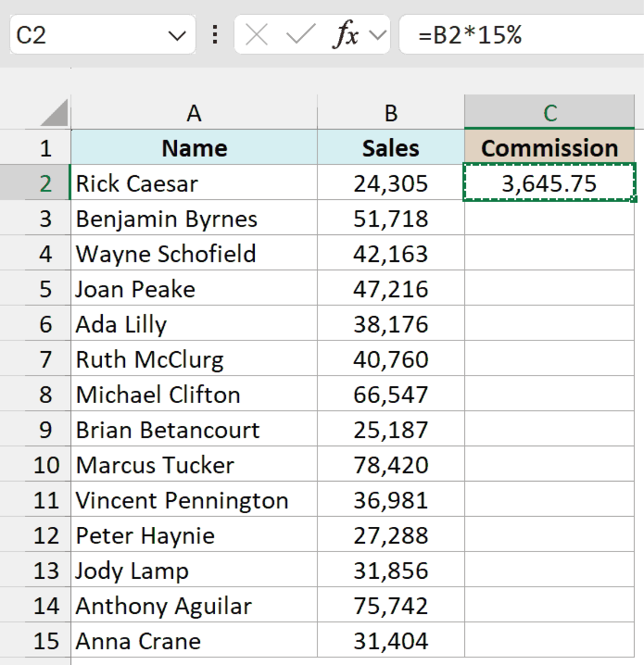Select cell with Ada Lilly
This screenshot has width=644, height=665.
[195, 323]
